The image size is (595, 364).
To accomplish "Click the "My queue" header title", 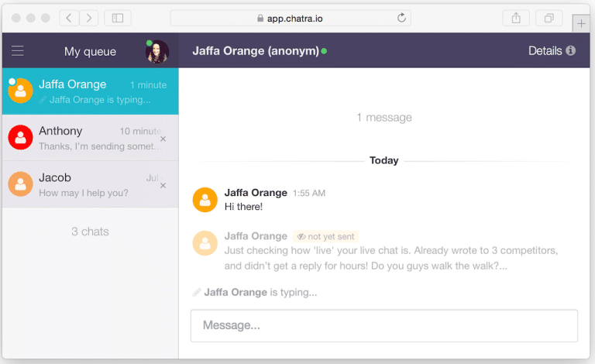I will (91, 52).
